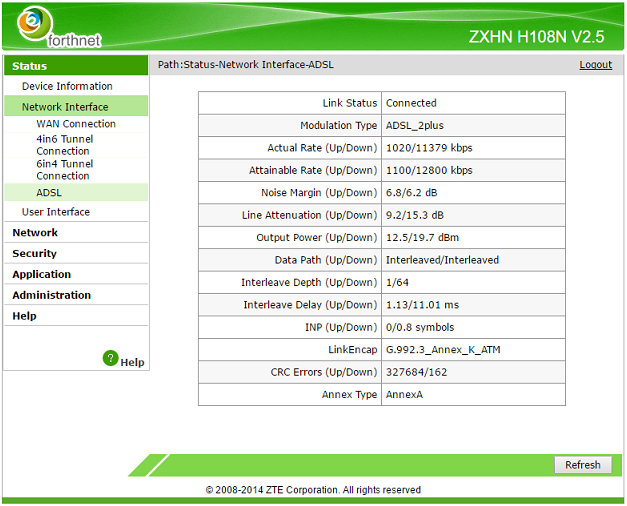The width and height of the screenshot is (627, 506).
Task: Click the '9.2/15.3 dB' attenuation value
Action: [x=415, y=215]
